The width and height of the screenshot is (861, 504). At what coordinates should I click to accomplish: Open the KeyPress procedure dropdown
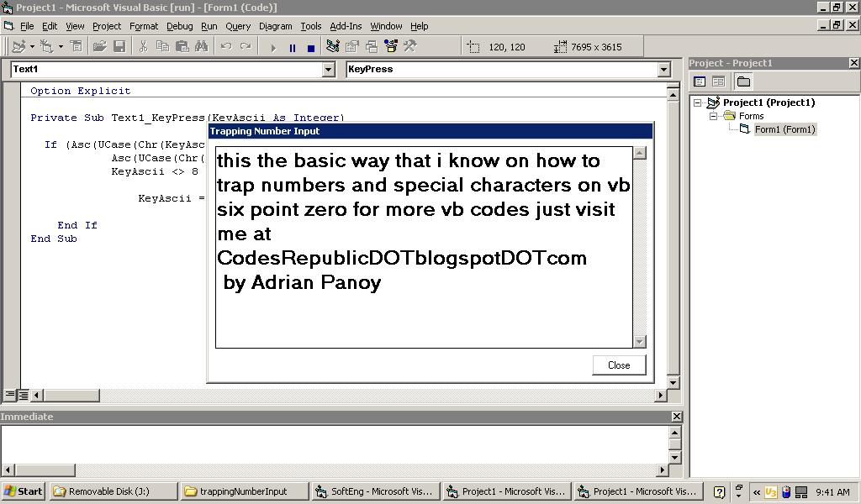[664, 69]
